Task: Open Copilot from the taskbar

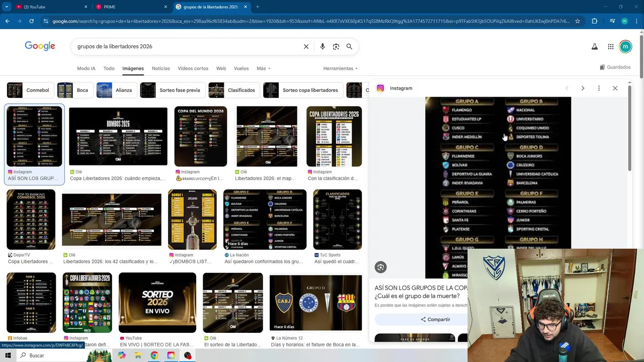Action: coord(122,355)
